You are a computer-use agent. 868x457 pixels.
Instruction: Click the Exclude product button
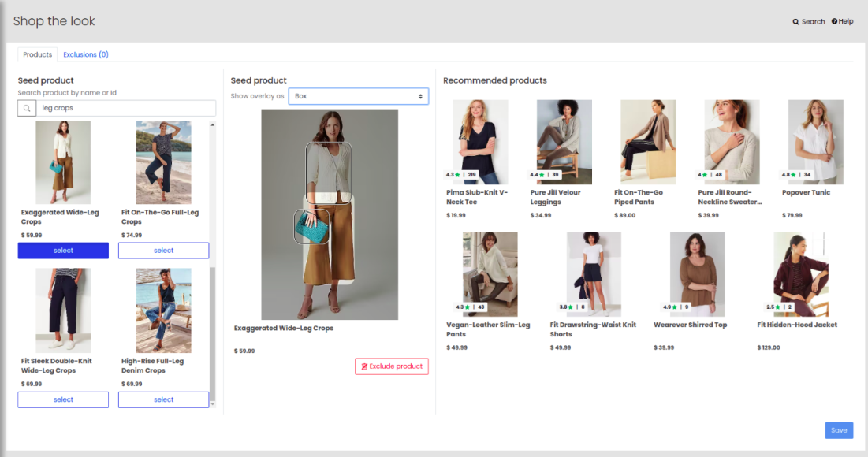click(392, 366)
